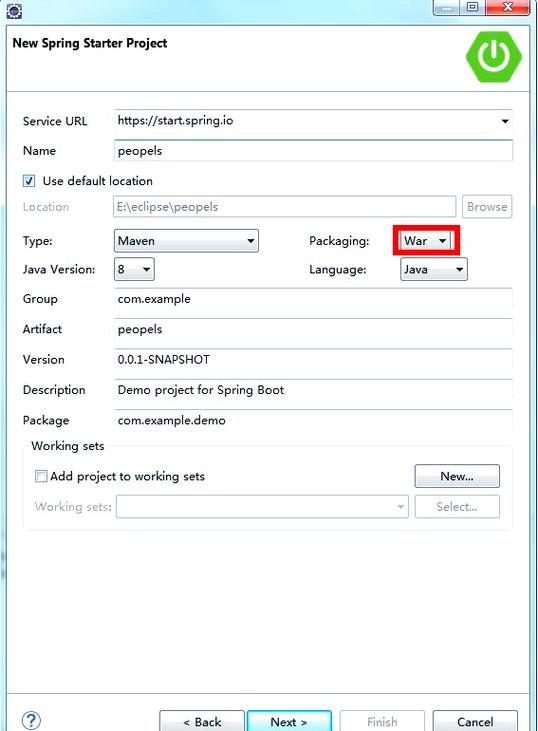Viewport: 538px width, 731px height.
Task: Click the Java Version: label
Action: pos(59,269)
